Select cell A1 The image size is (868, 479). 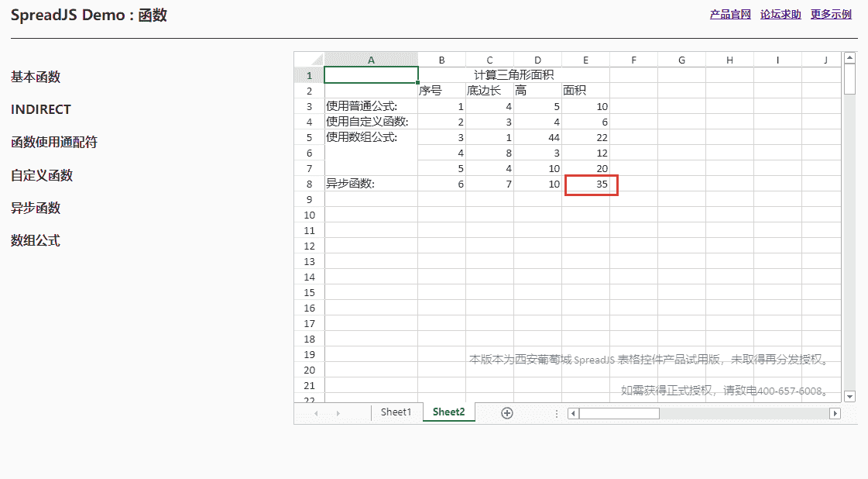point(371,75)
